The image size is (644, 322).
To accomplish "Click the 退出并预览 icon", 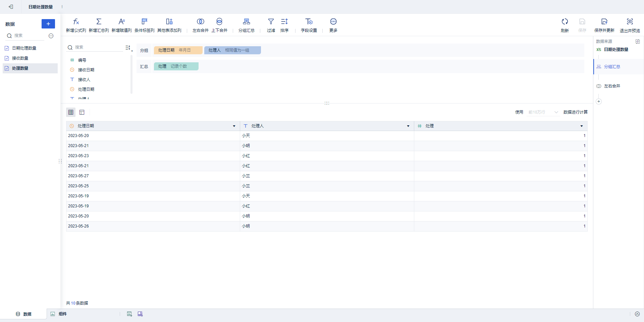I will (x=630, y=22).
